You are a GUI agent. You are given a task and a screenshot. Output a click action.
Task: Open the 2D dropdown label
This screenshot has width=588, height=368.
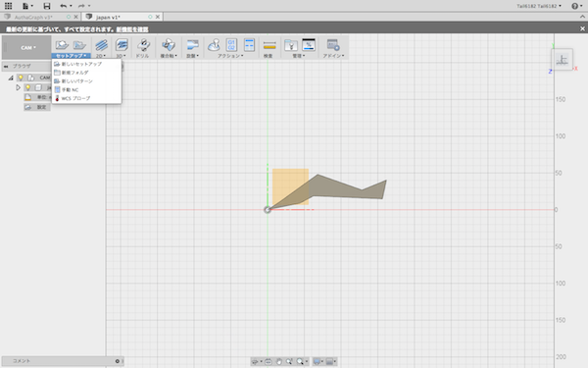pos(101,56)
